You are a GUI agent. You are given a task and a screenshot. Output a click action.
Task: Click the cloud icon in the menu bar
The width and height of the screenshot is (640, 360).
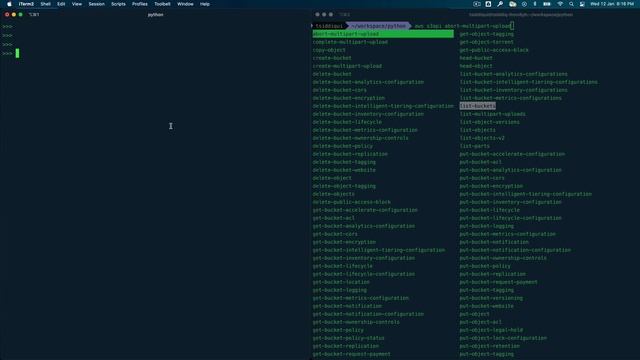(x=513, y=4)
